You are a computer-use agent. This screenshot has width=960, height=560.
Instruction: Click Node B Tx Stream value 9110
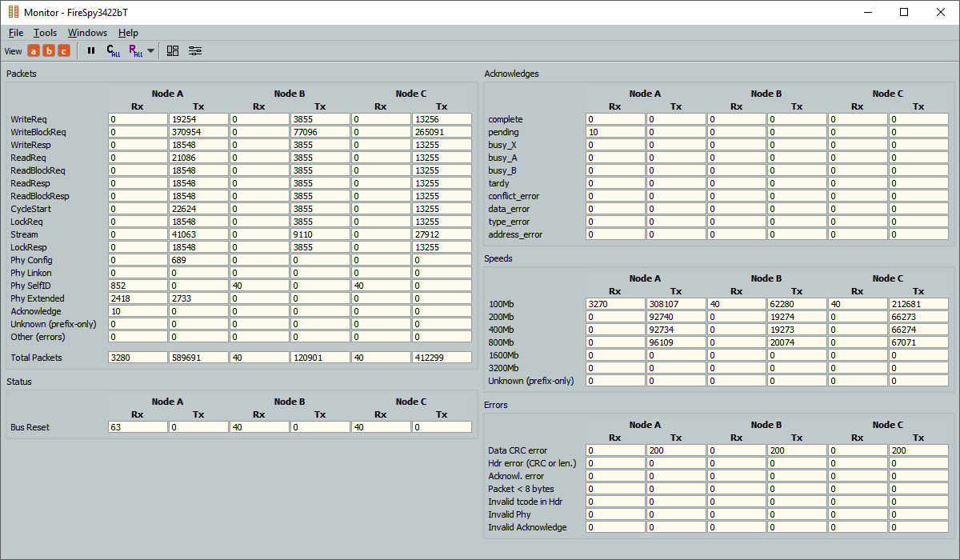320,234
